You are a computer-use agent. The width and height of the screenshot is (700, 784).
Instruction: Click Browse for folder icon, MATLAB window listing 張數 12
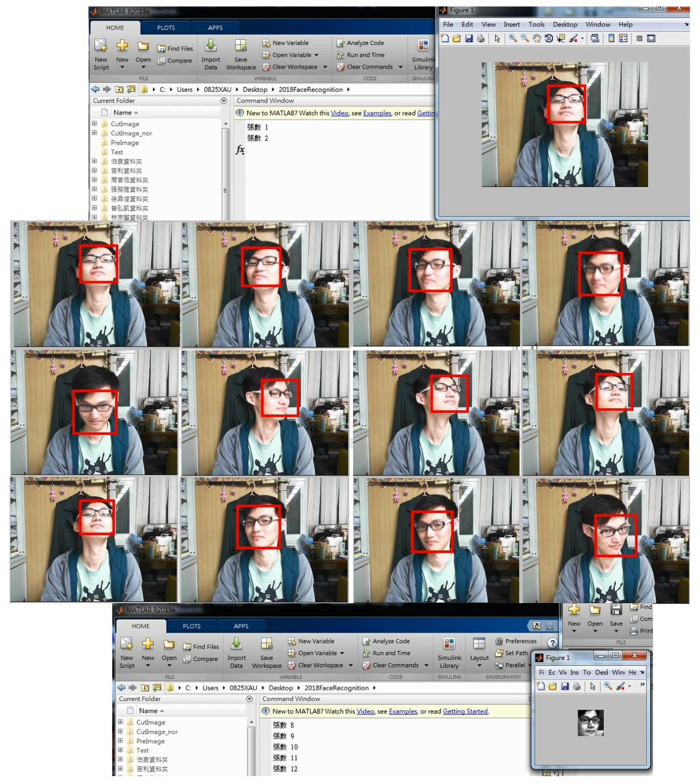point(157,688)
